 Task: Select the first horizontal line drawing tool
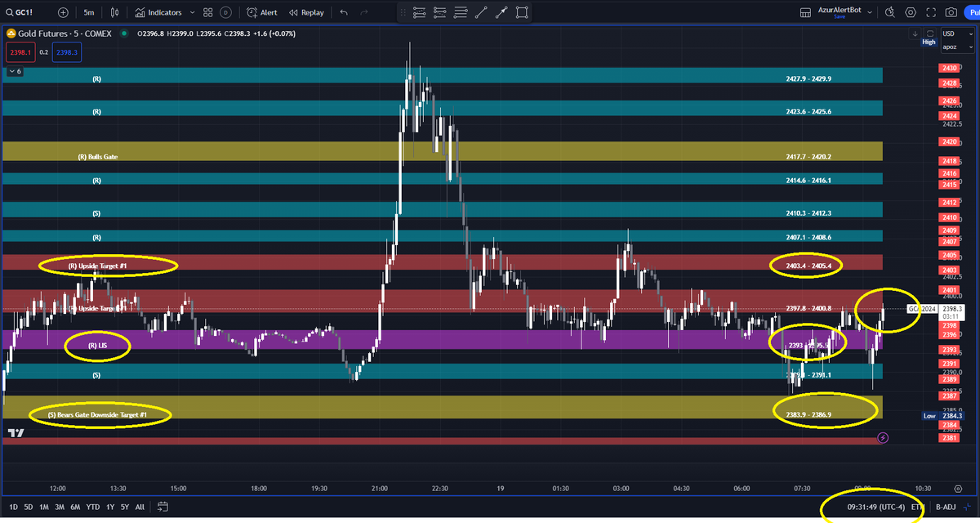420,12
